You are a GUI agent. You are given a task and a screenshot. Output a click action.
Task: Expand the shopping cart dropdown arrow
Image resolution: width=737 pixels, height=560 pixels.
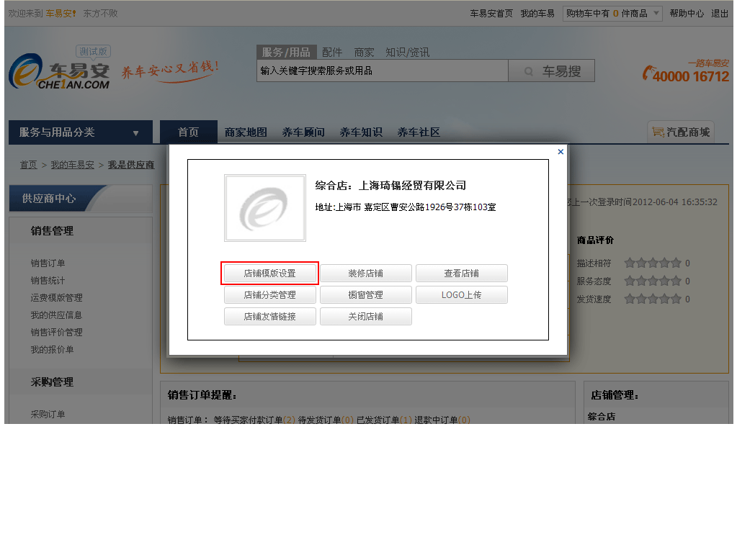pyautogui.click(x=656, y=13)
